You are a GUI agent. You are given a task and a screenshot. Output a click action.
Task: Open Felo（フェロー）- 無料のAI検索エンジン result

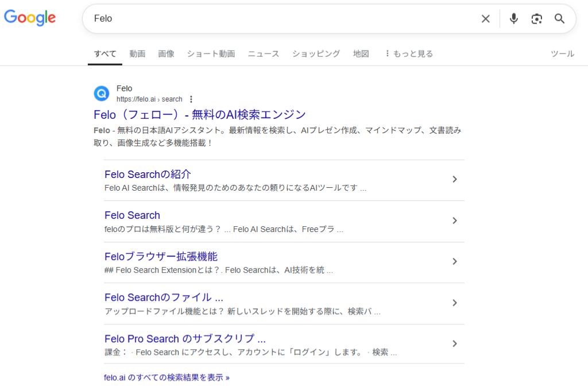200,114
